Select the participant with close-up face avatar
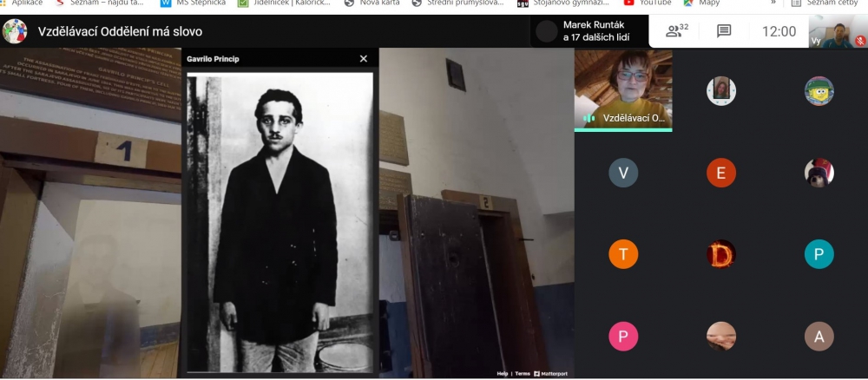The height and width of the screenshot is (380, 868). pos(720,337)
